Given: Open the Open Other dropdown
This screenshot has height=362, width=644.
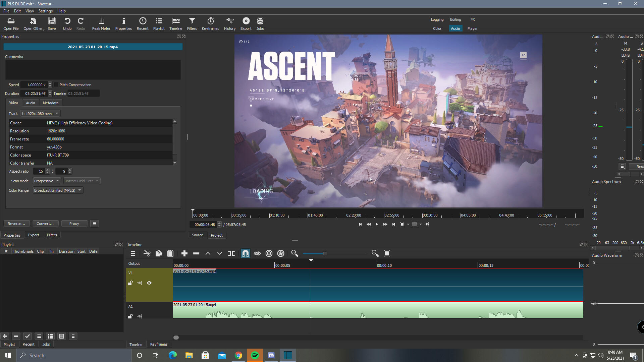Looking at the screenshot, I should click(x=34, y=24).
